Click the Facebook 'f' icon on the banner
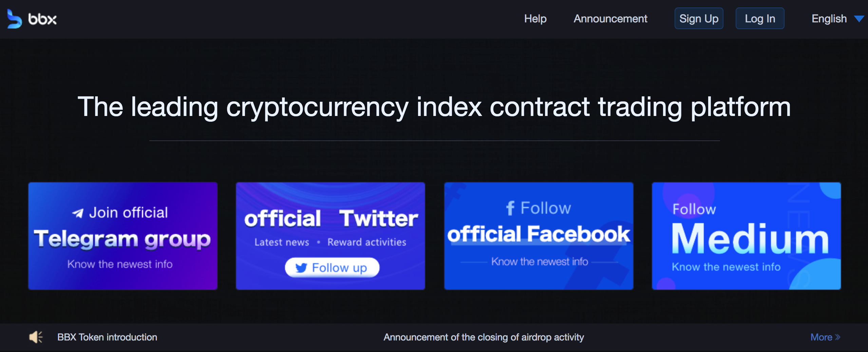Viewport: 868px width, 352px height. 512,208
